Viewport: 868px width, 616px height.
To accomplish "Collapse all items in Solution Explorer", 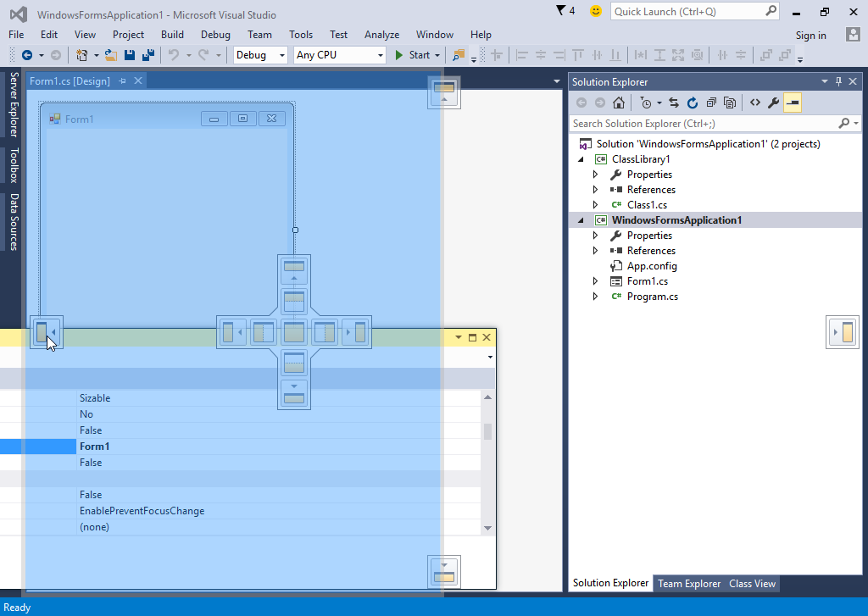I will 711,103.
